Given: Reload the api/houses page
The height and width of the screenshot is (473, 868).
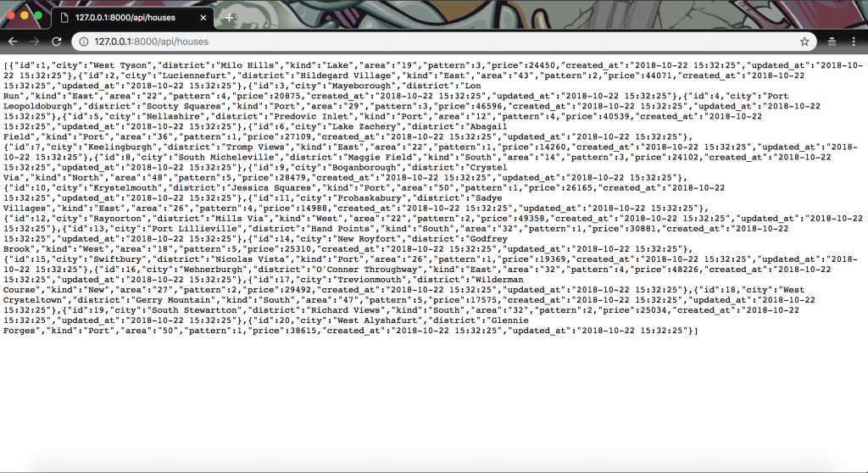Looking at the screenshot, I should [x=57, y=42].
